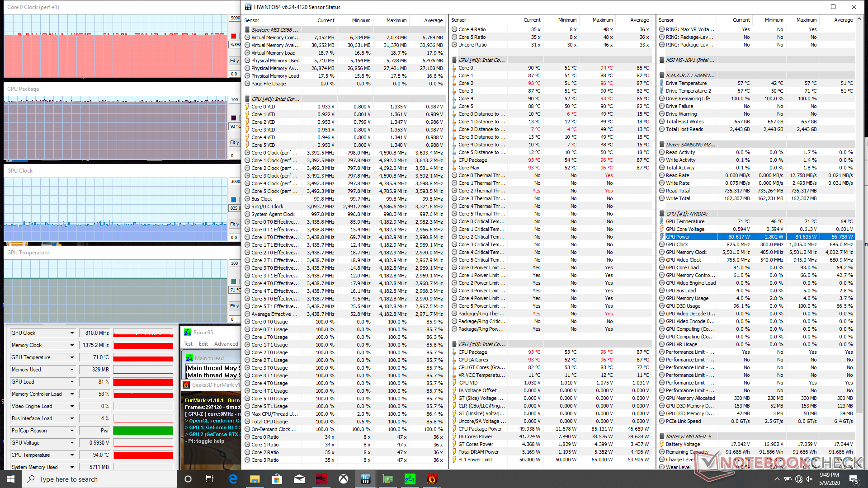Open the Prime95 Edit menu
868x488 pixels.
click(x=203, y=344)
